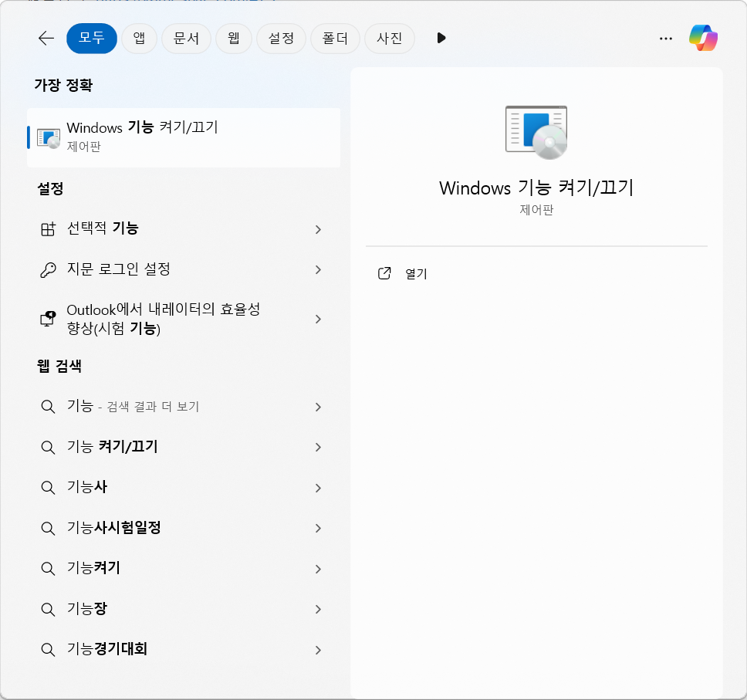Open the 지문 로그인 설정 result
This screenshot has width=747, height=700.
click(x=184, y=269)
